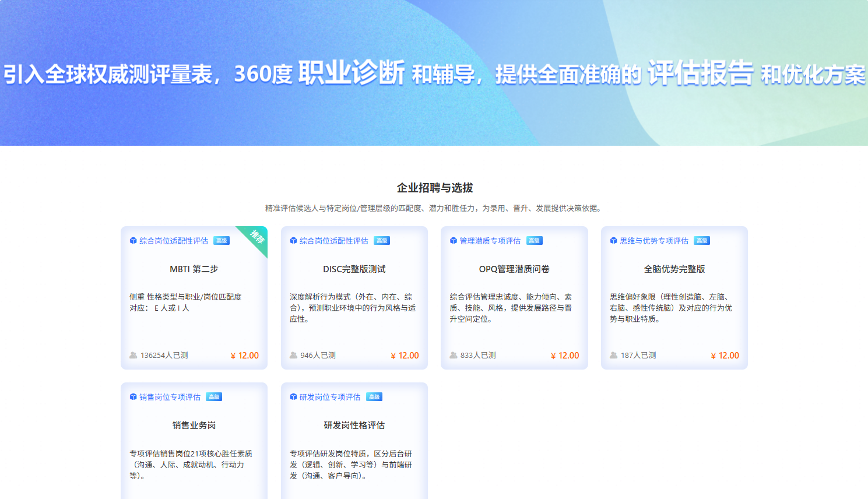Screen dimensions: 868x499
Task: Click cube icon beside 管理潜质专项评估
Action: [454, 241]
